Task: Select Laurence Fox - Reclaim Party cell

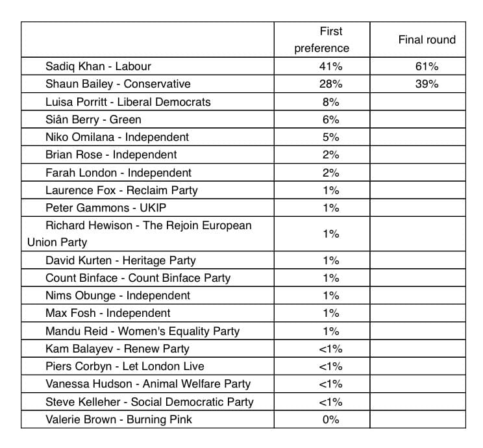Action: 147,190
